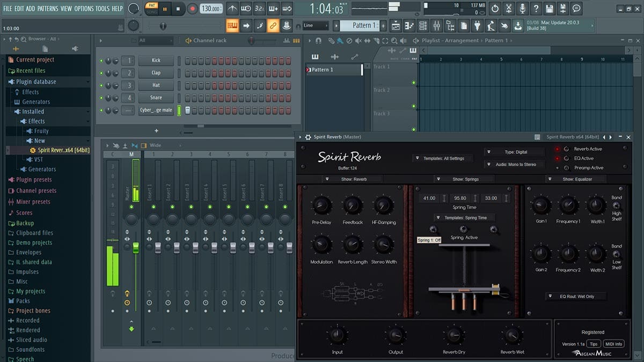Open the Piano roll view icon
Screen dimensions: 644x362
tap(409, 26)
